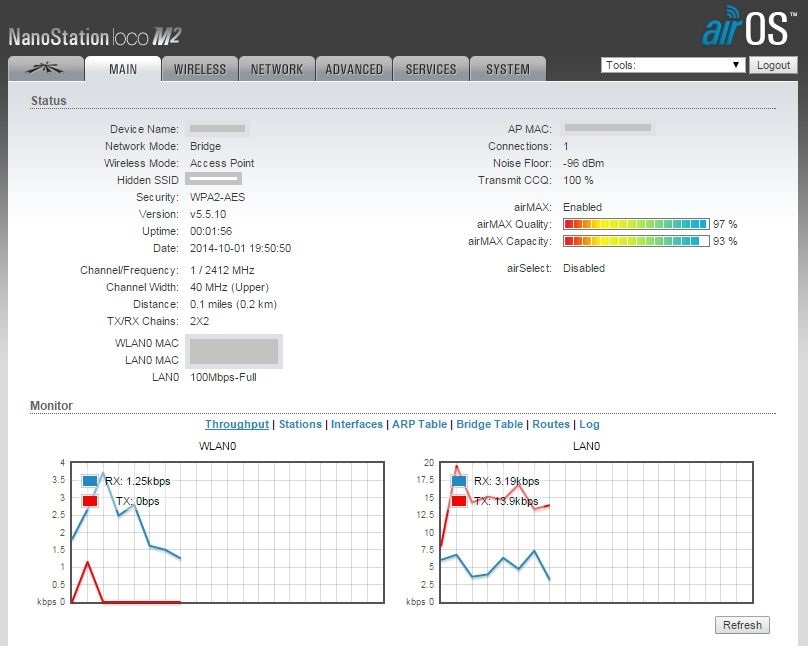Viewport: 808px width, 646px height.
Task: Open the Log link
Action: 589,424
